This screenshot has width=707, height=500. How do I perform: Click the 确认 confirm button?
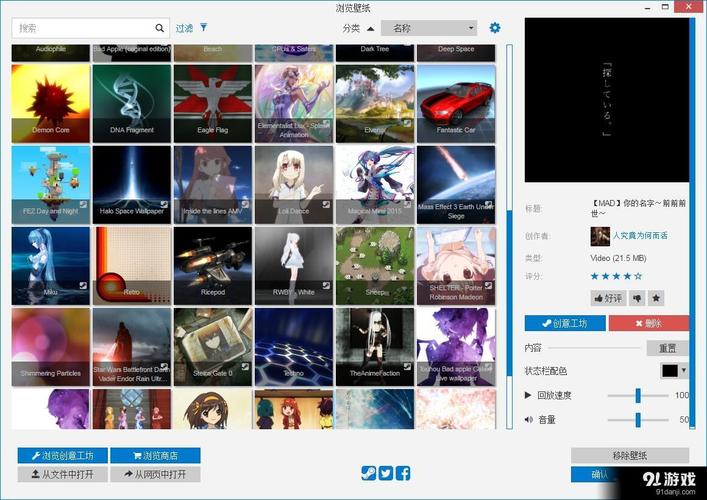click(x=600, y=474)
